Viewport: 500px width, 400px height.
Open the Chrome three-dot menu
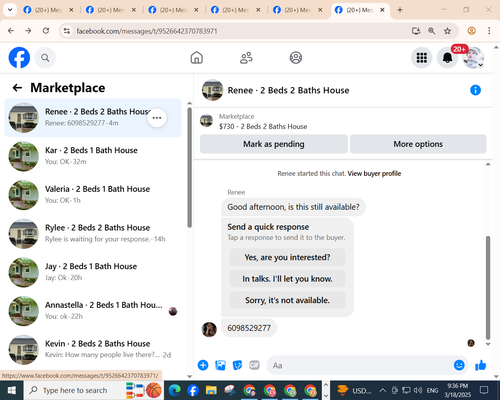point(489,31)
